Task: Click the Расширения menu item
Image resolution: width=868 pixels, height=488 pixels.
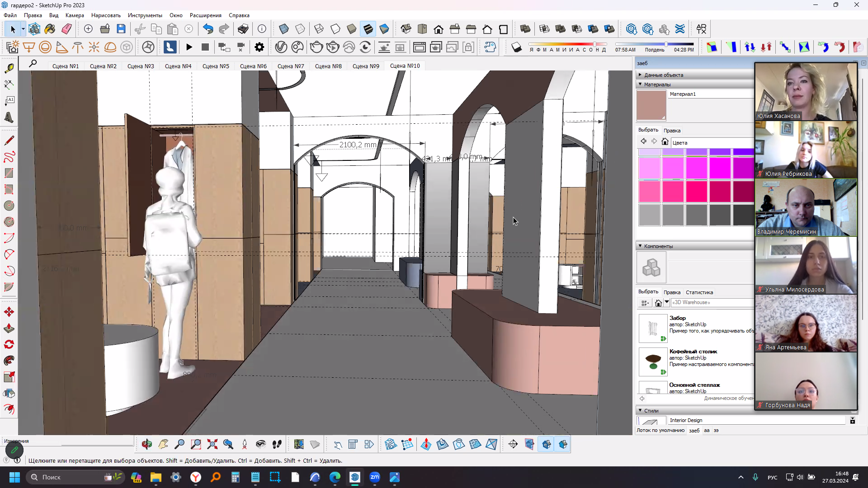Action: (205, 15)
